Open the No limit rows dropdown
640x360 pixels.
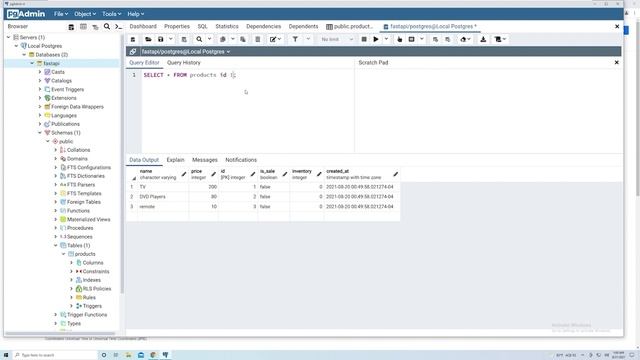point(336,39)
